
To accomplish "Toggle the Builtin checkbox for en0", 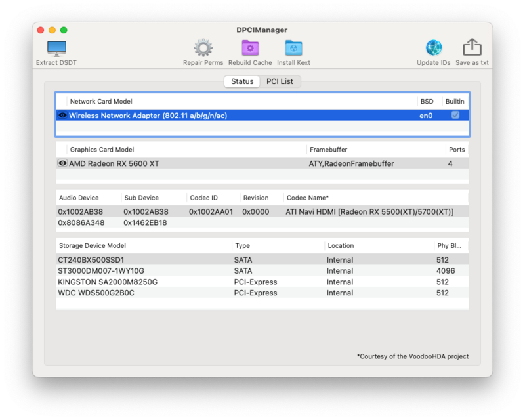I will (x=455, y=115).
